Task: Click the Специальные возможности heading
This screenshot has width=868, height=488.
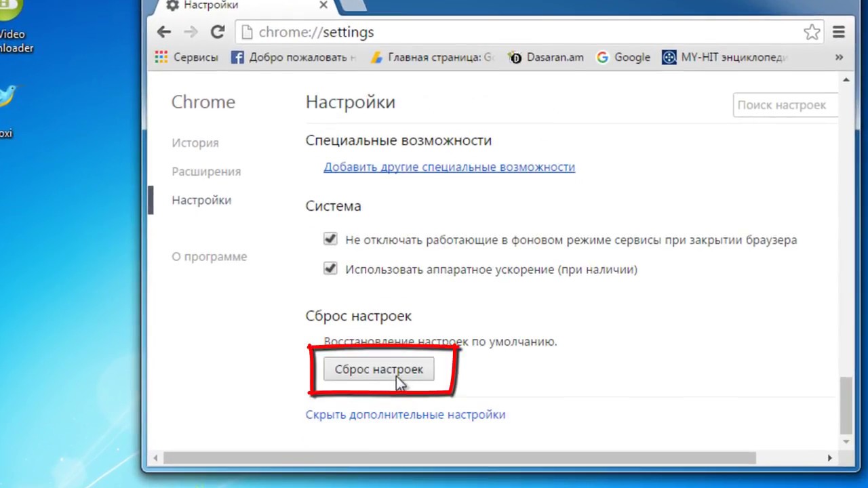Action: point(398,140)
